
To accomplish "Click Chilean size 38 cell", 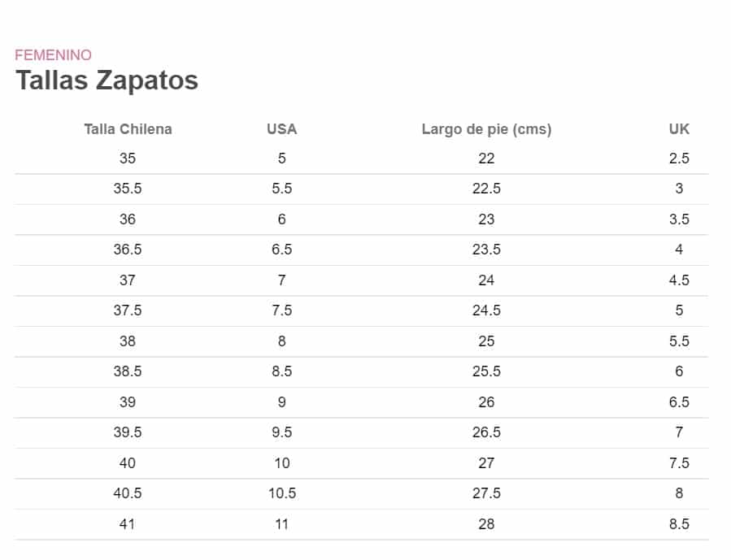I will tap(128, 341).
